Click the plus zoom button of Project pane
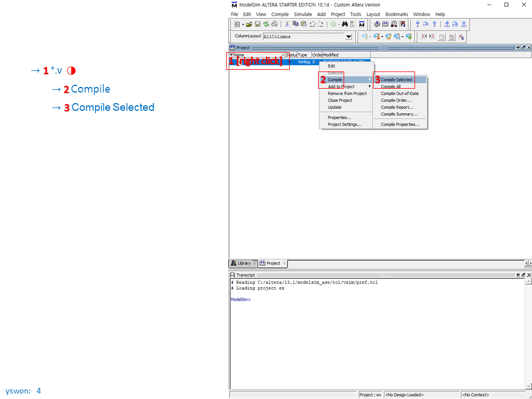This screenshot has width=532, height=399. click(518, 48)
